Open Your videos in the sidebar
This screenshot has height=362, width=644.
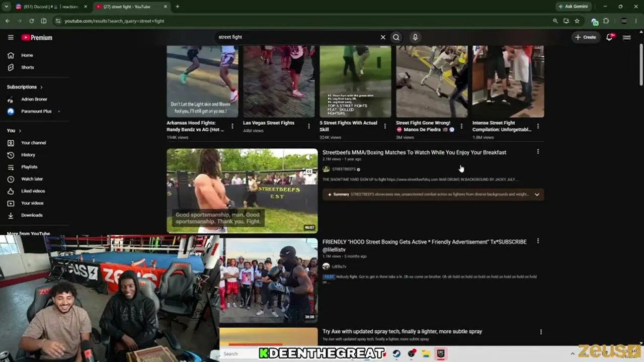coord(32,203)
